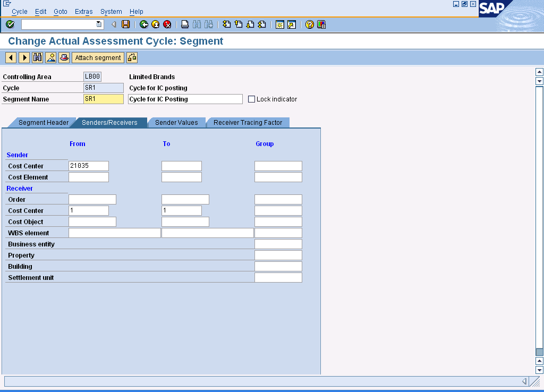This screenshot has width=544, height=392.
Task: Click the Cycle for IC Posting description field
Action: point(185,99)
